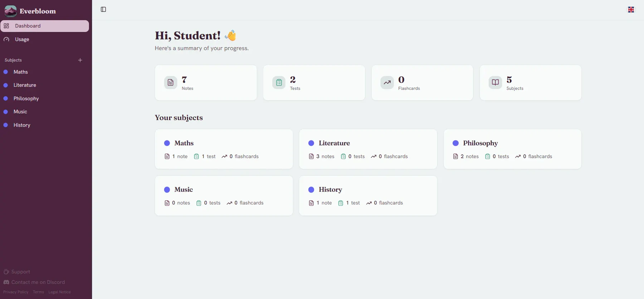644x299 pixels.
Task: Open the UK flag language selector
Action: click(x=631, y=10)
